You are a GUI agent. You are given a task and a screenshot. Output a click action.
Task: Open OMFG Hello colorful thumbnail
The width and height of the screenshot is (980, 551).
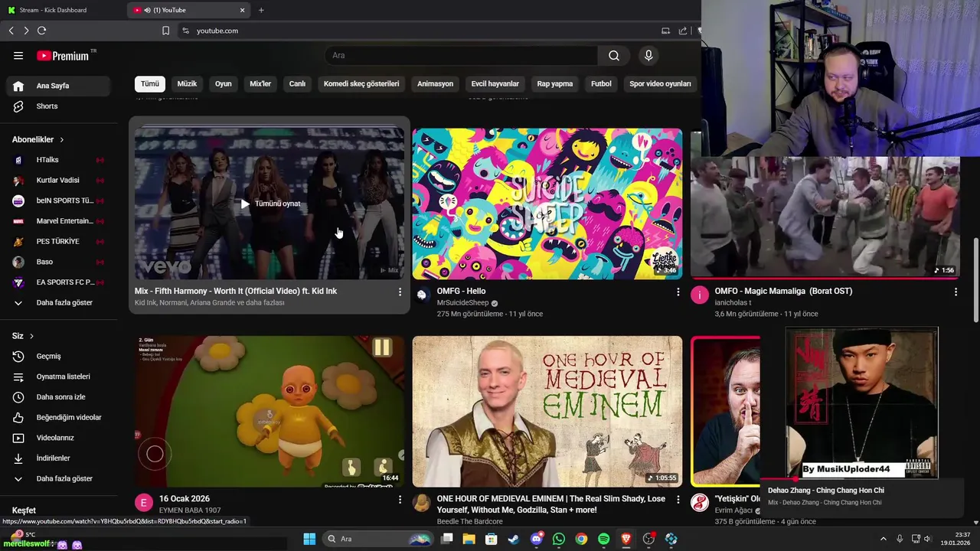click(547, 204)
